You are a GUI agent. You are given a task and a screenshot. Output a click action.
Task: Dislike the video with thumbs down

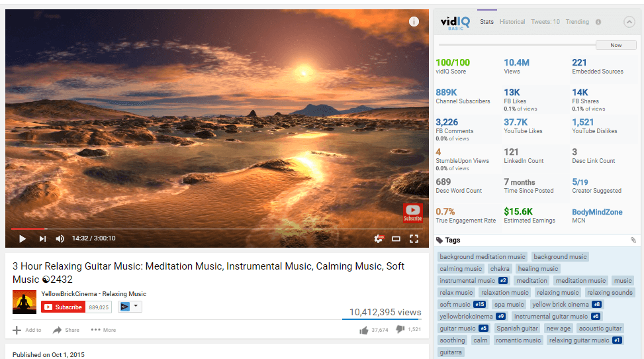point(400,330)
